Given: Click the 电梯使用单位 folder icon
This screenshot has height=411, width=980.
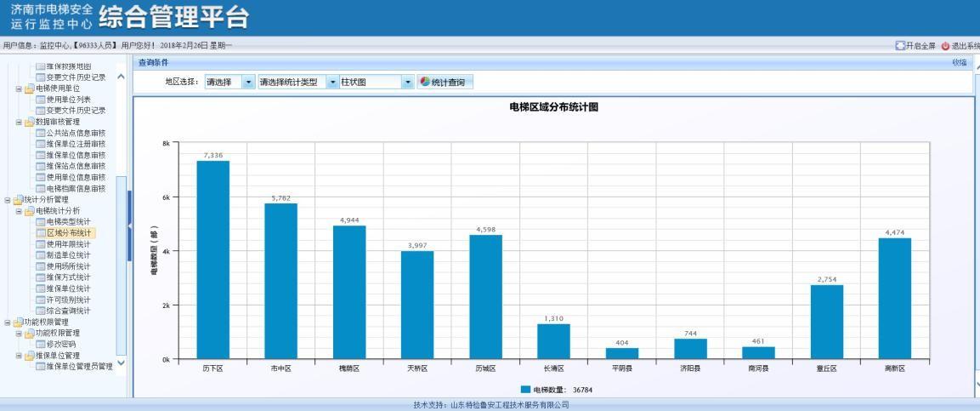Looking at the screenshot, I should tap(30, 88).
